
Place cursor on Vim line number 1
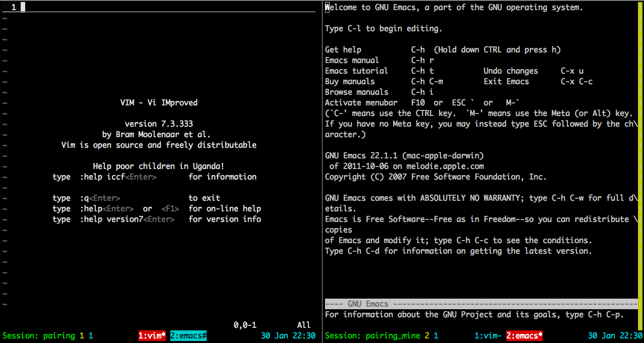[x=14, y=7]
